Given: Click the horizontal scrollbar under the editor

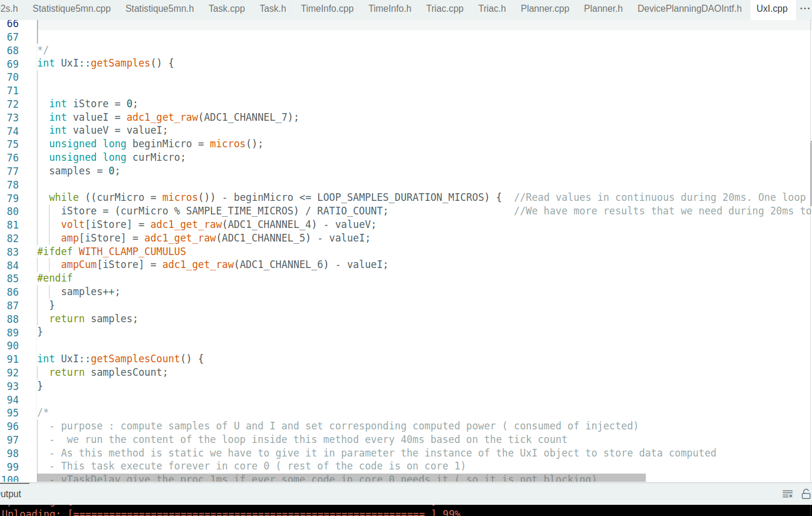Looking at the screenshot, I should point(341,478).
